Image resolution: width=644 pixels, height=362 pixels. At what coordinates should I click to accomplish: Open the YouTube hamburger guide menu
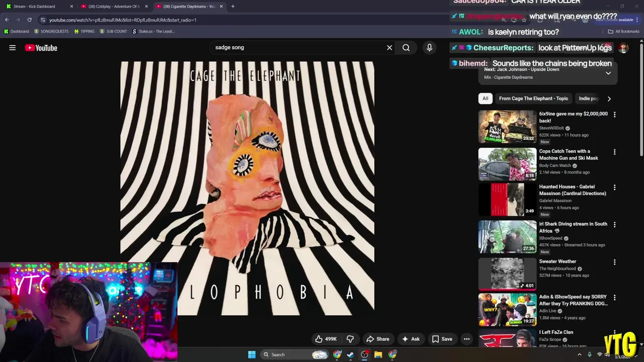click(x=13, y=48)
